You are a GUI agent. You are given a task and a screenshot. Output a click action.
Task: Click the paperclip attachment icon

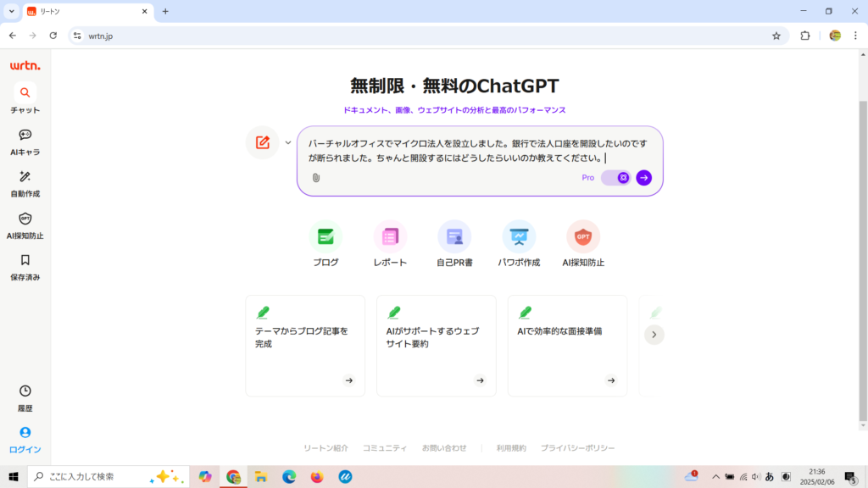(315, 178)
